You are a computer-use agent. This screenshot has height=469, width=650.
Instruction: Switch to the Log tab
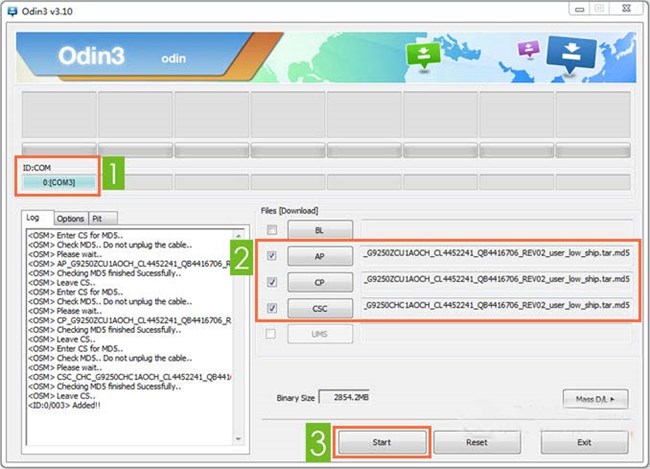[34, 217]
